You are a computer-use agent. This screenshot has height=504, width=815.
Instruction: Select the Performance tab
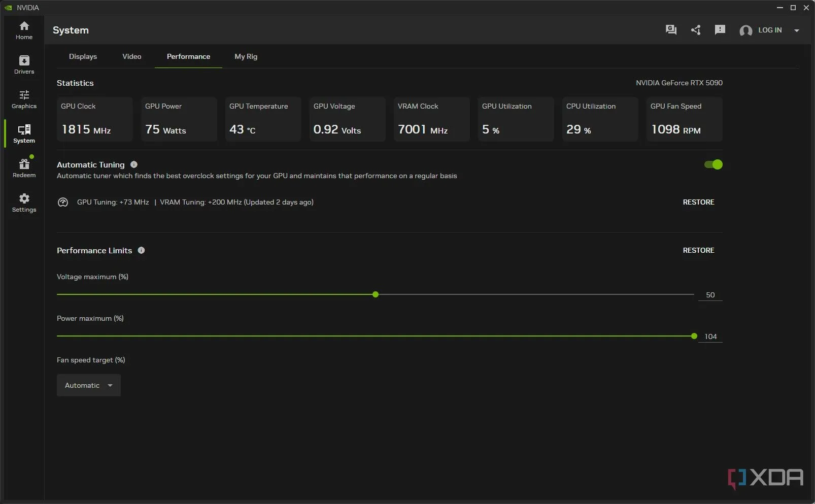pos(188,56)
